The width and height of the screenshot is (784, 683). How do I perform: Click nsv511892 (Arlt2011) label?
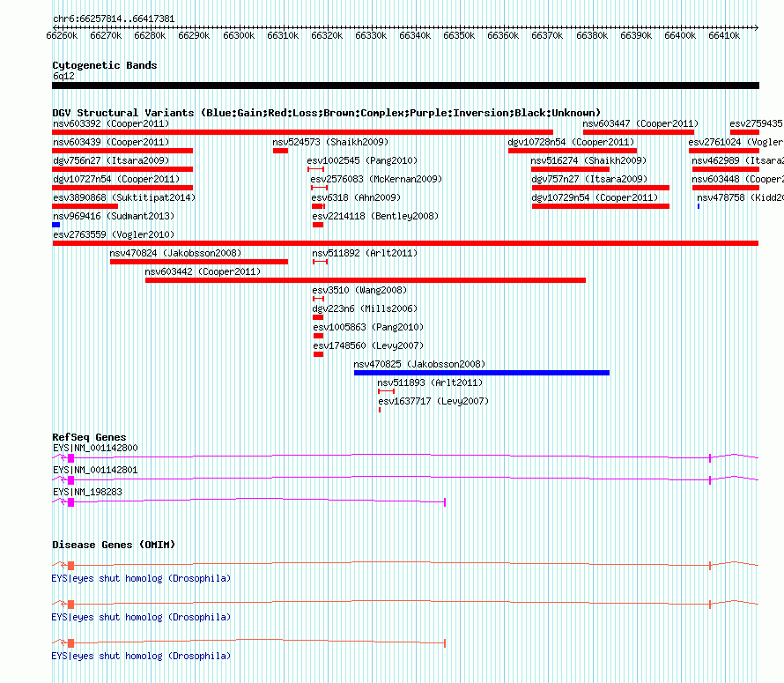click(365, 253)
